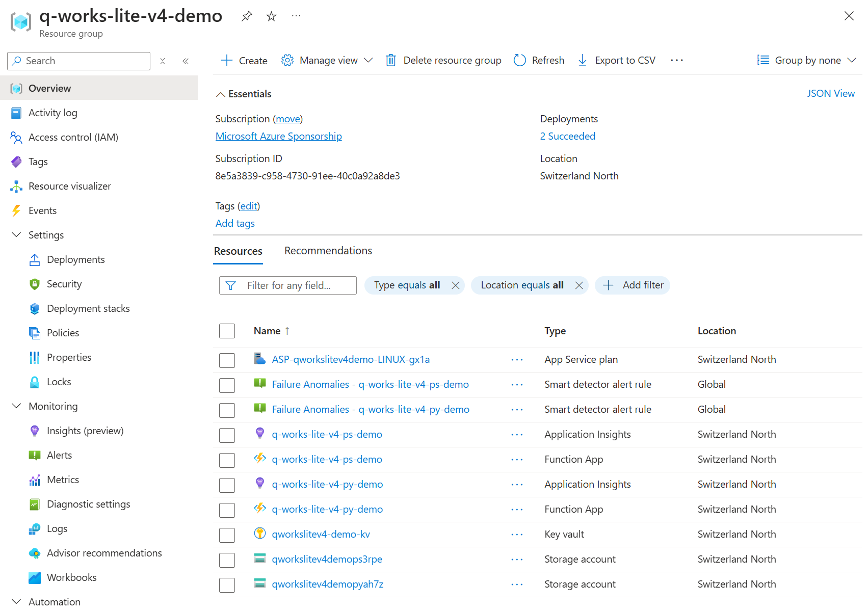Check ps-demo Application Insights row checkbox
Viewport: 868px width, 611px height.
pos(227,435)
